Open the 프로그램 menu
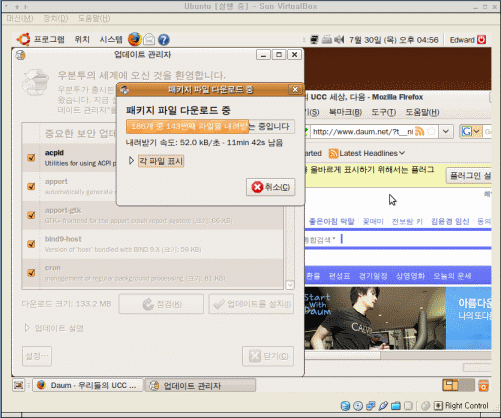Viewport: 501px width, 418px height. (49, 39)
